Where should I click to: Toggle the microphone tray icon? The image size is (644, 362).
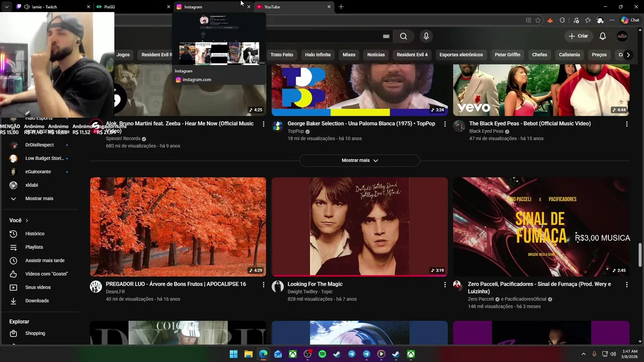594,354
